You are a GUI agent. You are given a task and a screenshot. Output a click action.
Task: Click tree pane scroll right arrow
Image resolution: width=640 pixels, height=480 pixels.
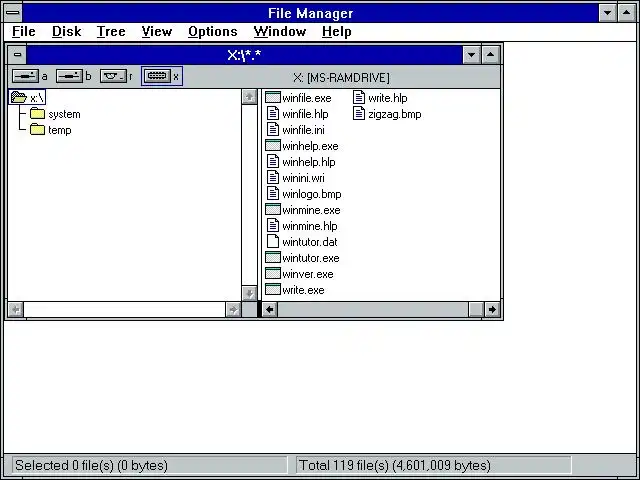pyautogui.click(x=233, y=310)
